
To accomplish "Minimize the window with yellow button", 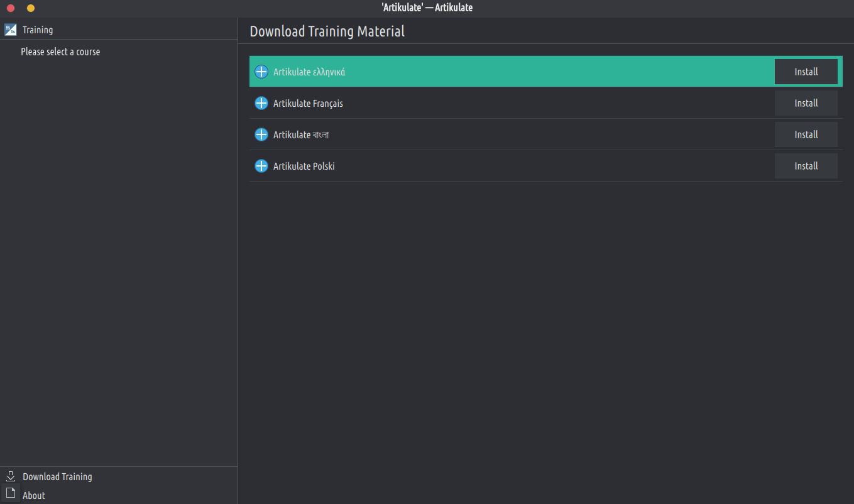I will click(x=31, y=8).
